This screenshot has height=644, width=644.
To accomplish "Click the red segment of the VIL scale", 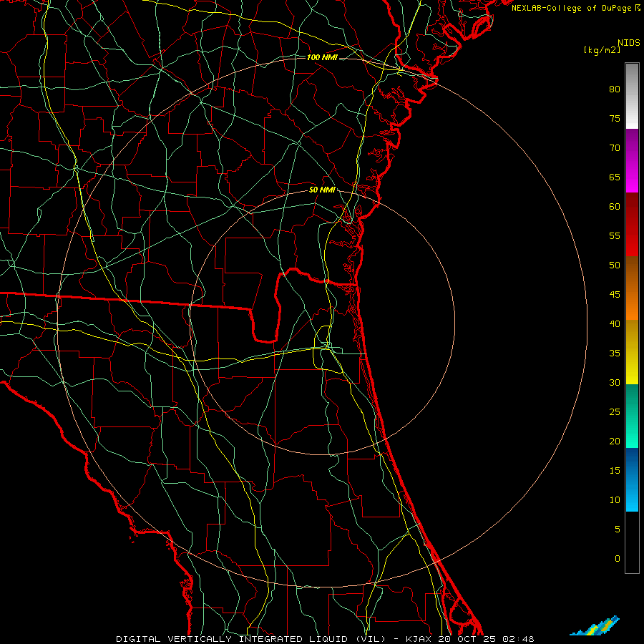I will pos(632,224).
